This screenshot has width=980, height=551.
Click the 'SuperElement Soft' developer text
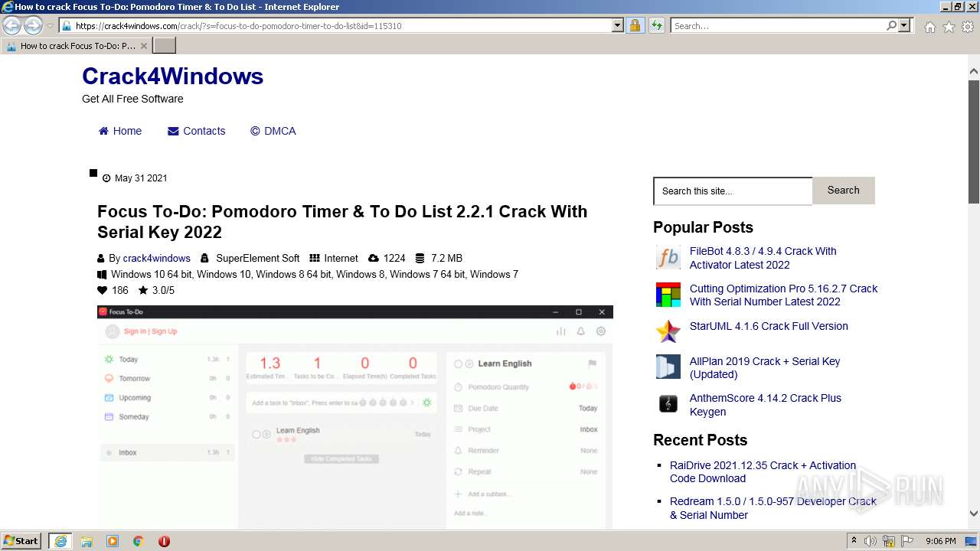point(258,258)
